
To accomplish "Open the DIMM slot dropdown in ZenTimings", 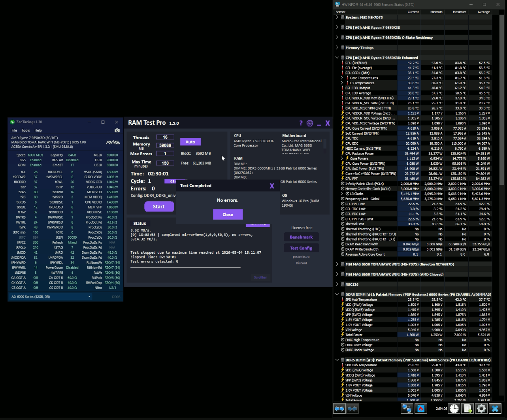I will pos(51,297).
